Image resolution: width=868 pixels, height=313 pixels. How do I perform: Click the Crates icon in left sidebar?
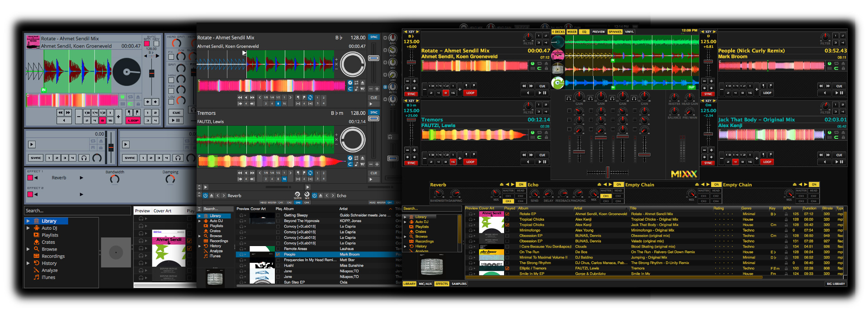(x=36, y=242)
